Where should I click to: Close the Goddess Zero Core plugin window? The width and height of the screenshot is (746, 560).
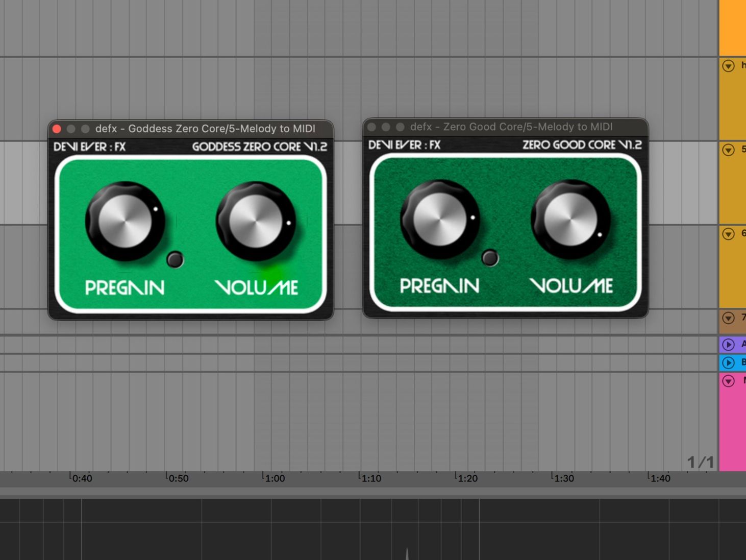click(x=57, y=129)
